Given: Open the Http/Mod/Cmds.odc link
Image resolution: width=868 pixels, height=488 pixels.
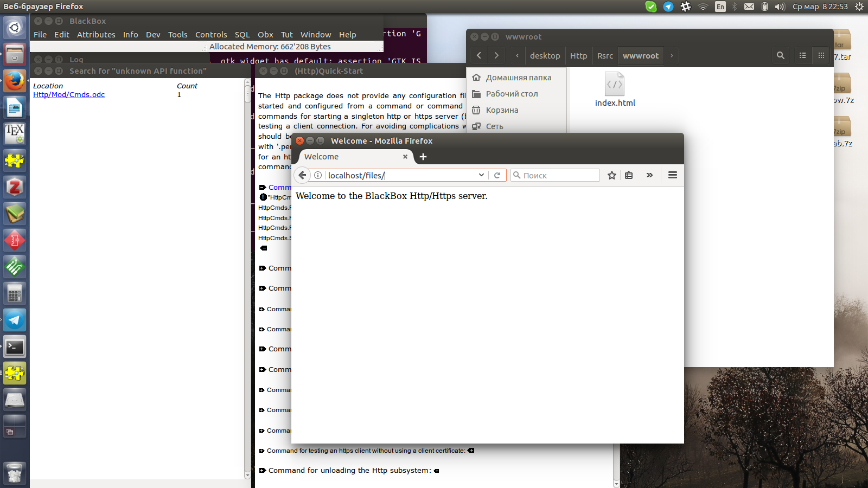Looking at the screenshot, I should click(x=69, y=95).
